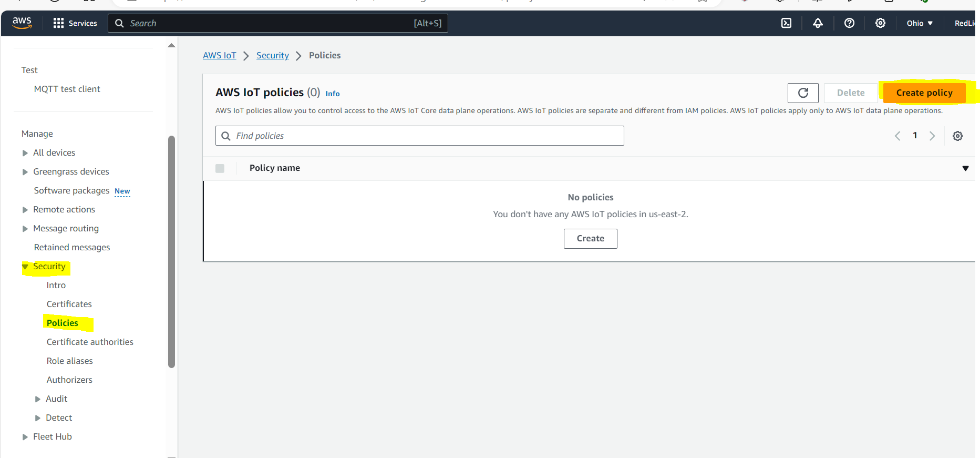Expand the Remote actions section
Image resolution: width=980 pixels, height=458 pixels.
pyautogui.click(x=25, y=210)
